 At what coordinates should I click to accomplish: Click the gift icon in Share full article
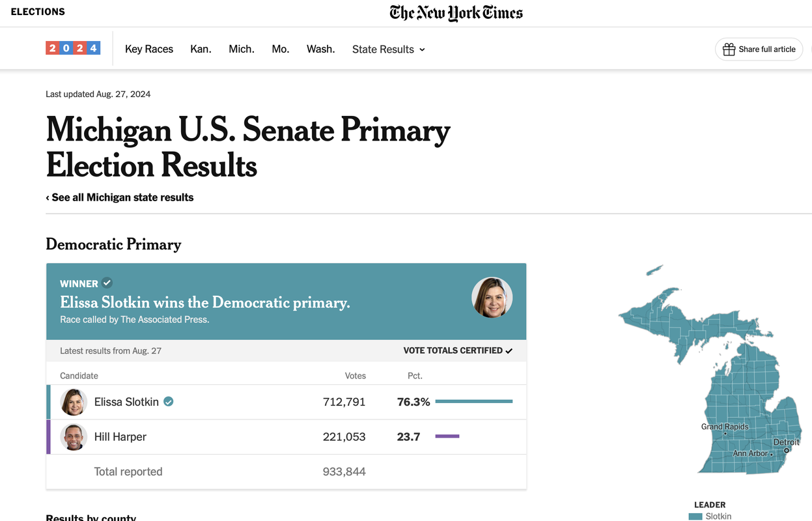point(729,49)
